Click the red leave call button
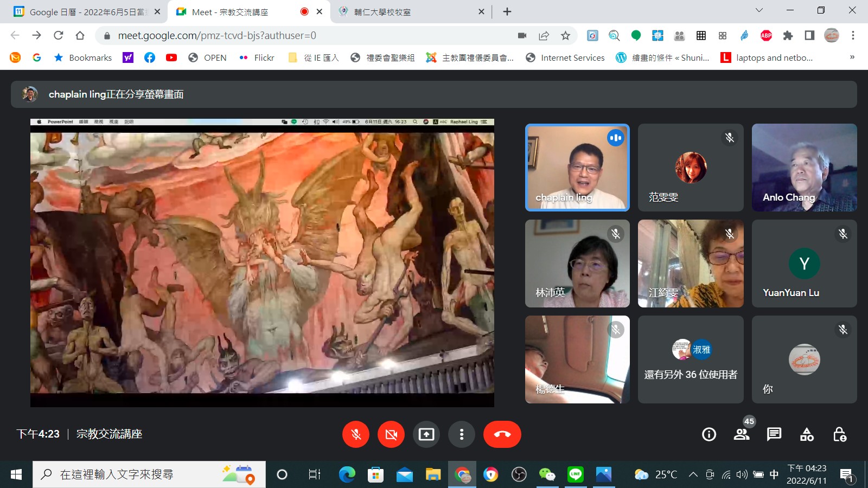Image resolution: width=868 pixels, height=488 pixels. tap(502, 434)
